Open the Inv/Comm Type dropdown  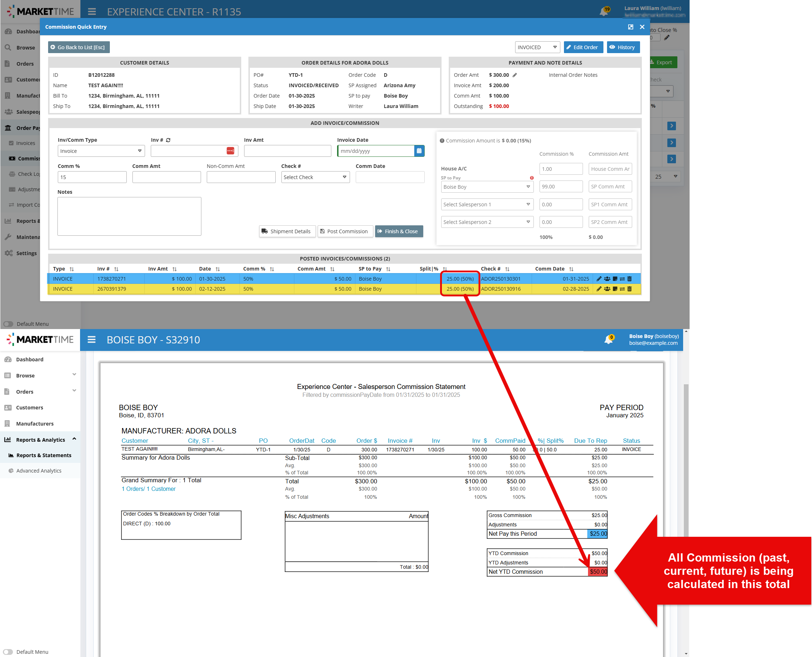[x=101, y=151]
